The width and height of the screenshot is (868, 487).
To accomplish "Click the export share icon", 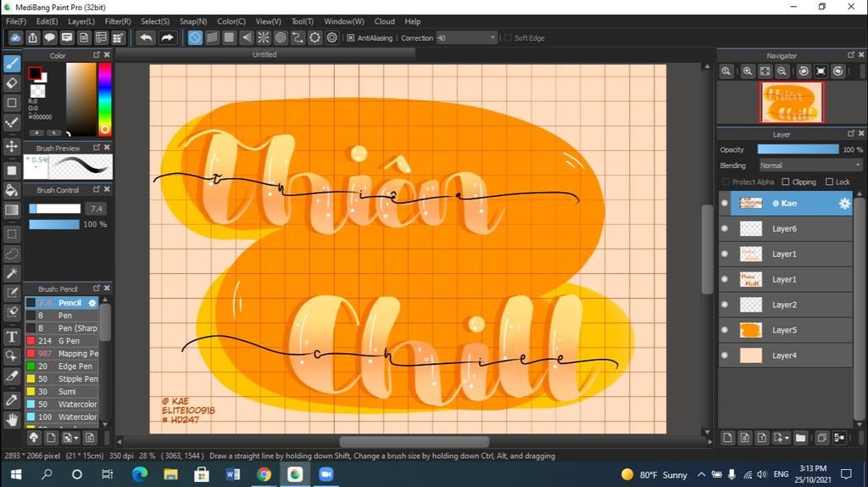I will pos(33,37).
